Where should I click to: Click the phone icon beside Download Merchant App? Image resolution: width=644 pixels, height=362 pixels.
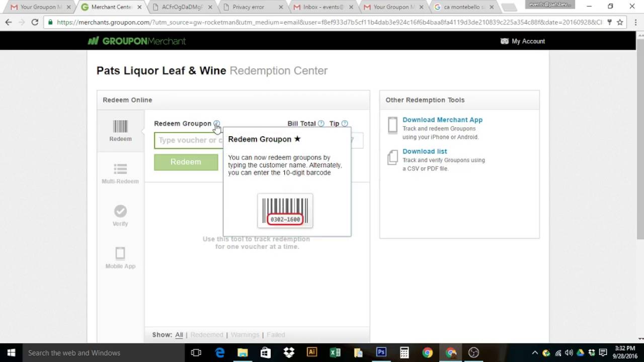[x=393, y=125]
